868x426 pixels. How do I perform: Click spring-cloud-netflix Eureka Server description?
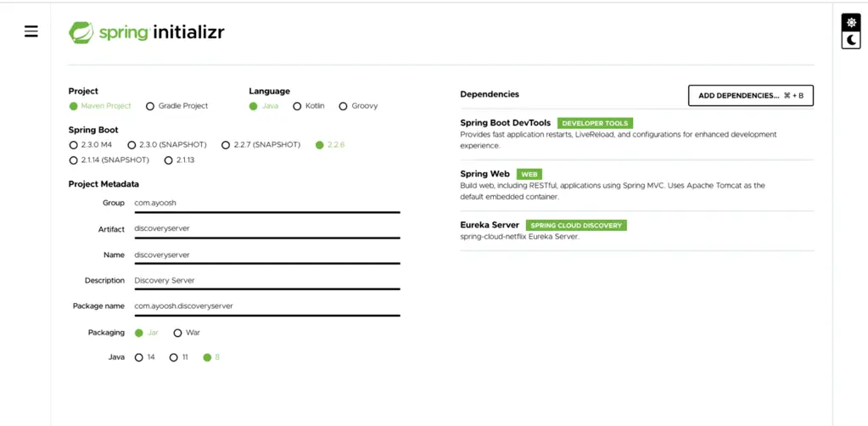tap(520, 237)
